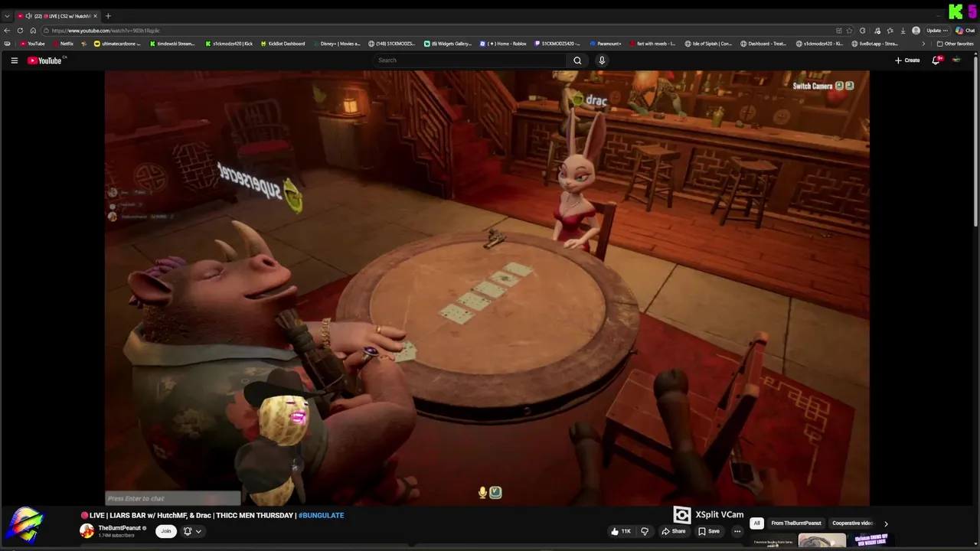Open the browser home button
980x551 pixels.
click(33, 31)
